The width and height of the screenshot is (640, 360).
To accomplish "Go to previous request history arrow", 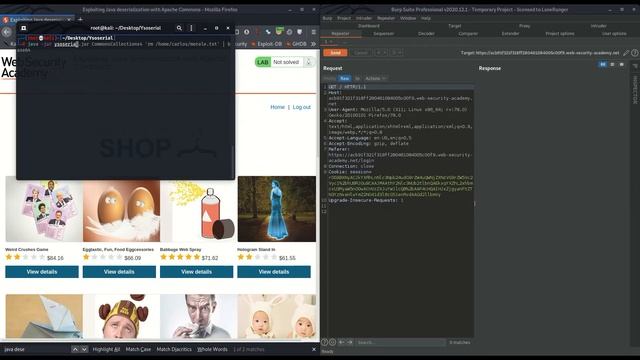I will click(x=380, y=53).
